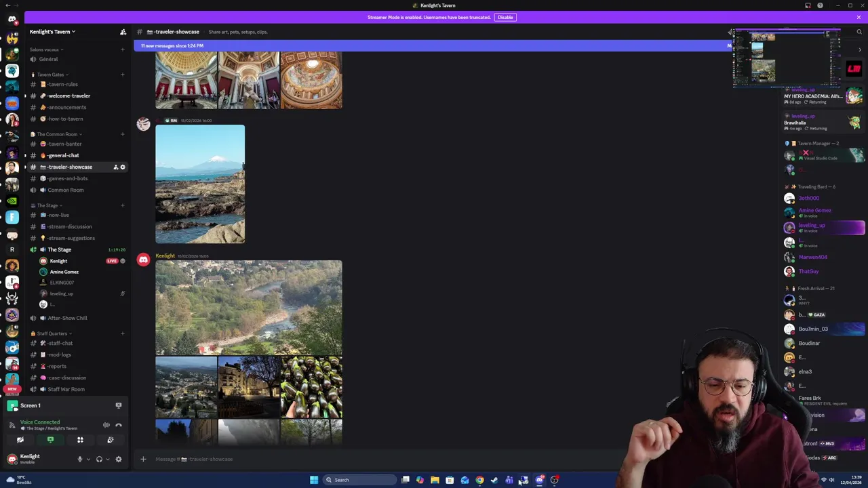Open the NVIDIA server icon
The image size is (868, 488).
pyautogui.click(x=12, y=201)
